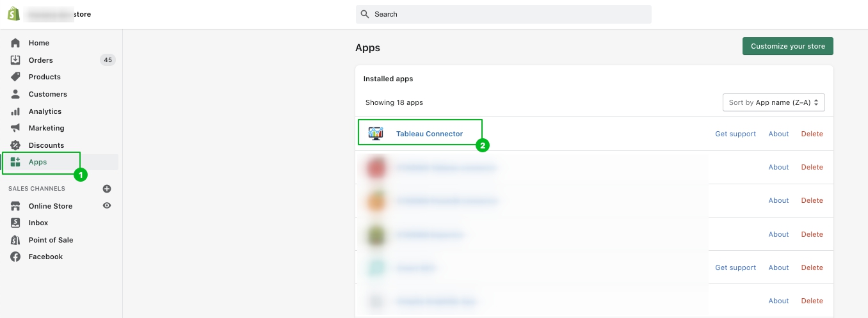This screenshot has width=868, height=318.
Task: Focus the Search input field
Action: pyautogui.click(x=503, y=14)
